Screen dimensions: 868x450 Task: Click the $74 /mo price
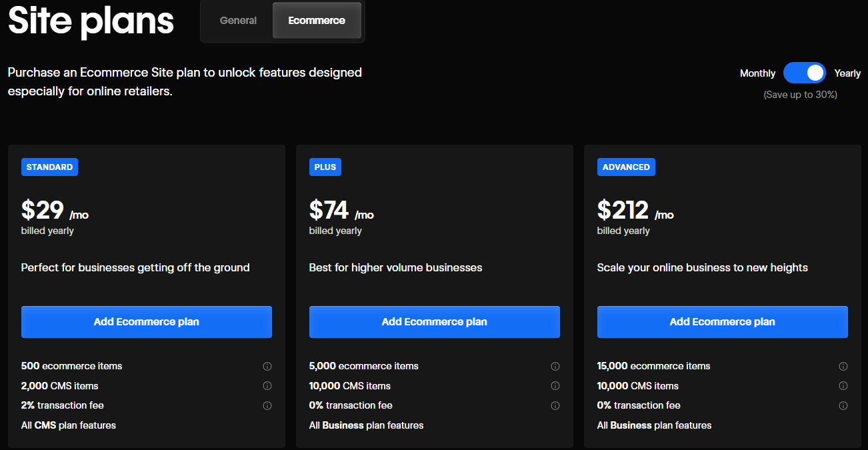tap(341, 210)
